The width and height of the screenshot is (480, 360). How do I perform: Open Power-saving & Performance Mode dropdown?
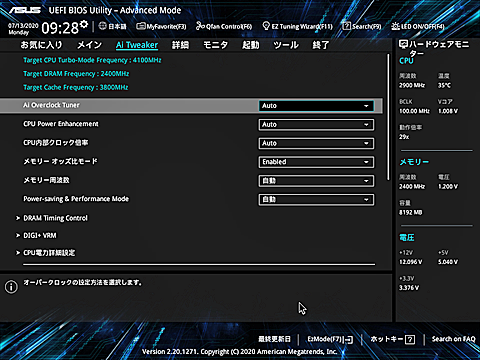coord(316,200)
